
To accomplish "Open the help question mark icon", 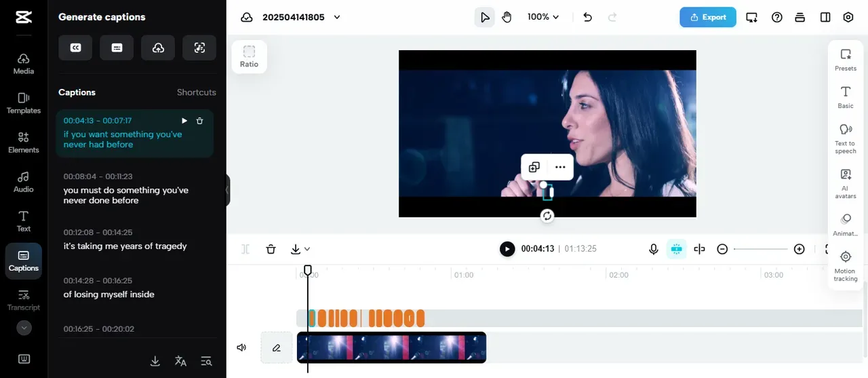I will click(x=777, y=17).
